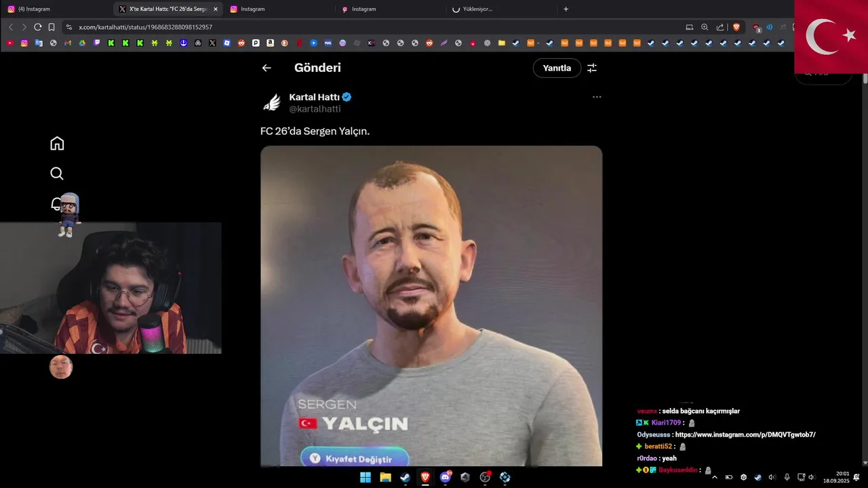Click the chat username Kiari1709
Image resolution: width=868 pixels, height=488 pixels.
click(666, 423)
